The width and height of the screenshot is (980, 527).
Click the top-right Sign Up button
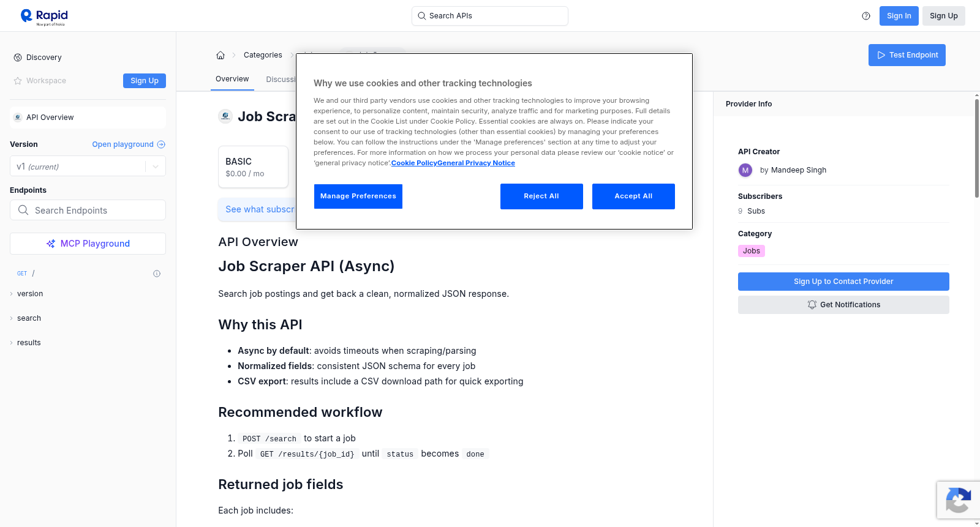[x=944, y=16]
